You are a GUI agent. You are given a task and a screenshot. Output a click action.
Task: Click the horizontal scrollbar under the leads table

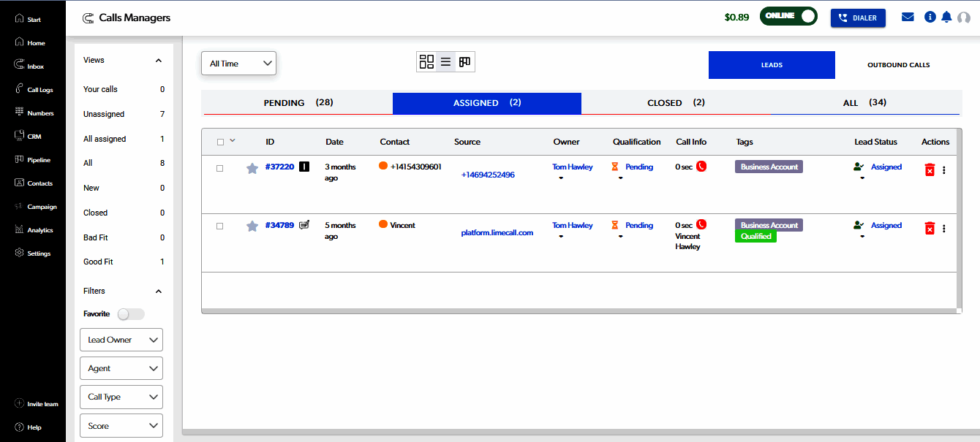point(578,310)
